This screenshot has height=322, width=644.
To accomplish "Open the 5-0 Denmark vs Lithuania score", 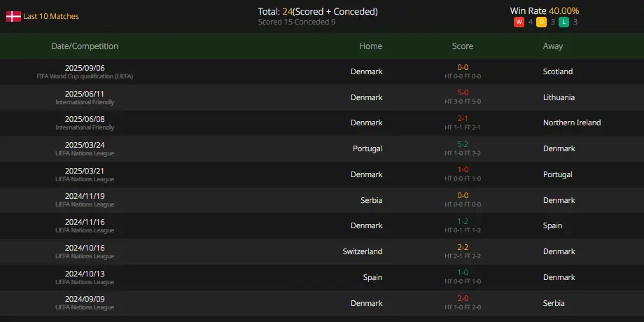I will click(463, 93).
